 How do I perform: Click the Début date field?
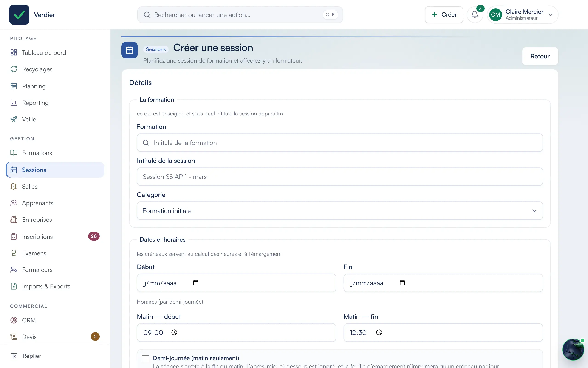point(236,283)
